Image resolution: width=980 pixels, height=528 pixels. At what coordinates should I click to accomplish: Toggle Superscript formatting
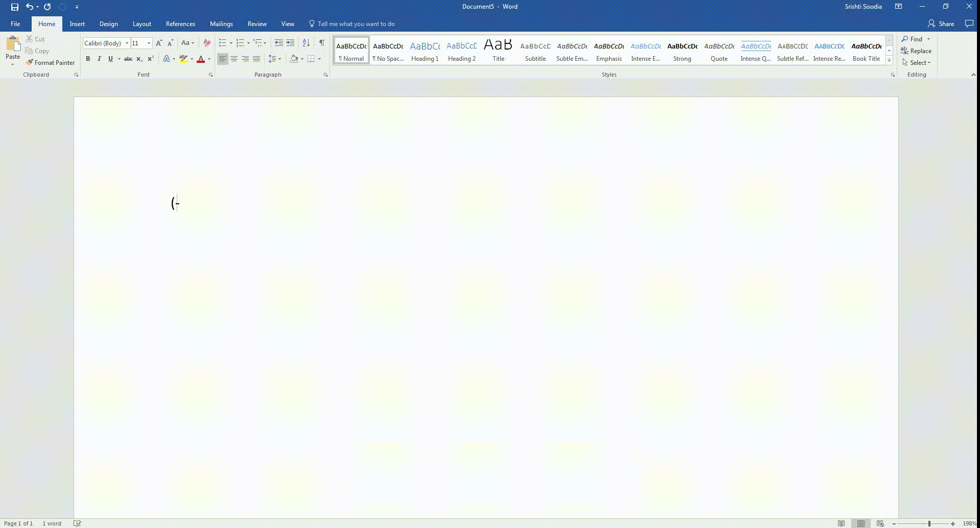(151, 59)
